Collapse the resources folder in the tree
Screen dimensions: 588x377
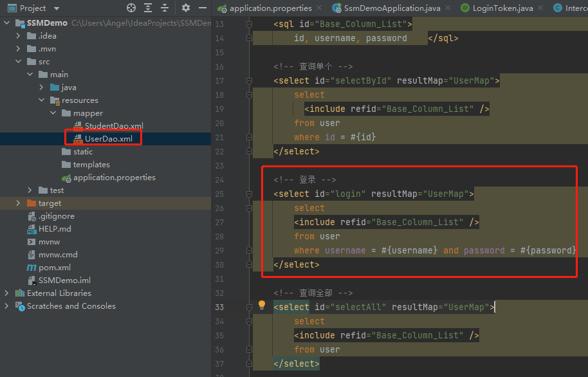coord(41,100)
